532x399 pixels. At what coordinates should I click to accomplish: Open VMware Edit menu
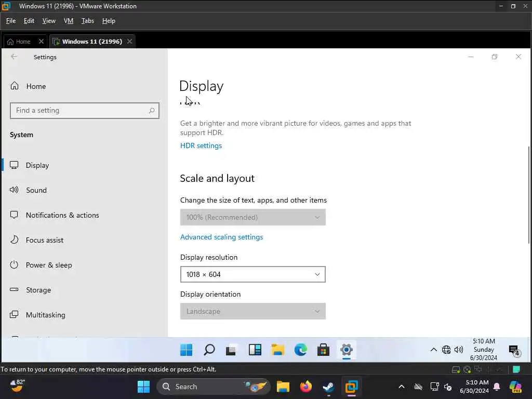point(29,21)
